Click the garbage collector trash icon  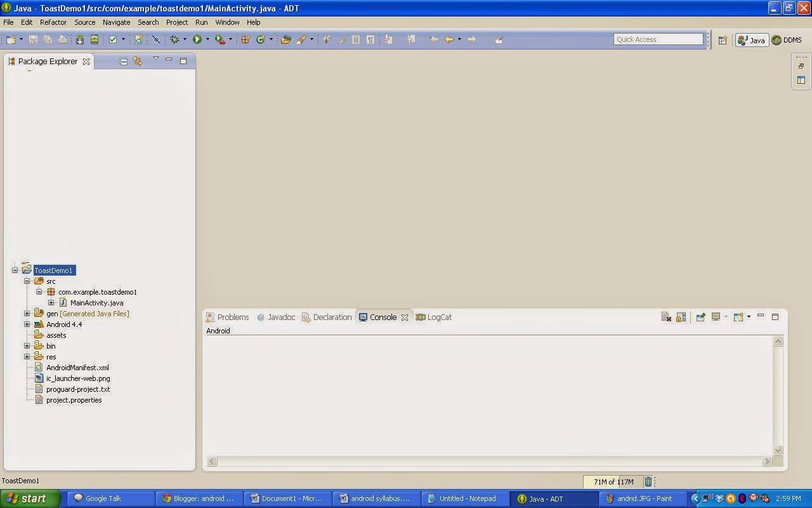coord(648,482)
